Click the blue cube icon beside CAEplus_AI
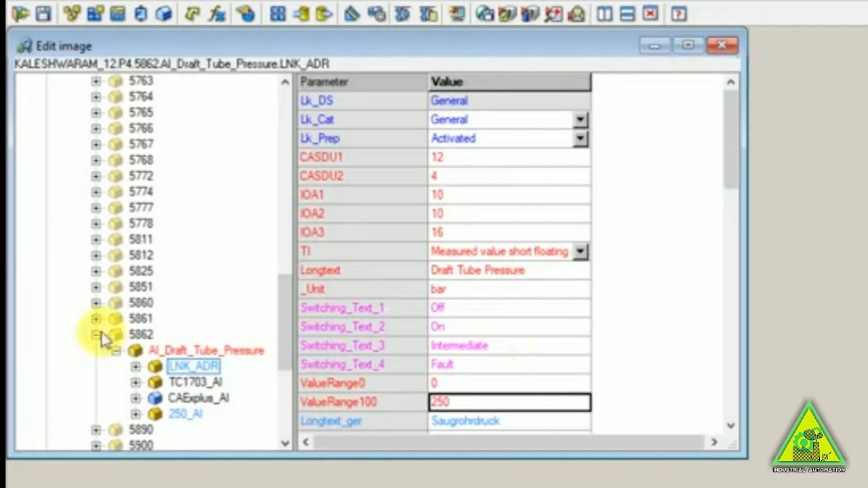Viewport: 868px width, 488px height. pos(155,398)
